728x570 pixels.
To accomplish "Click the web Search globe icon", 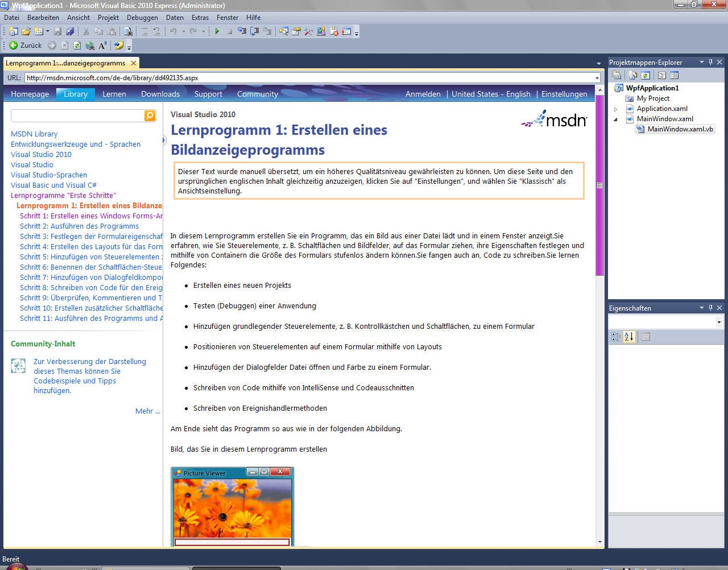I will point(89,46).
